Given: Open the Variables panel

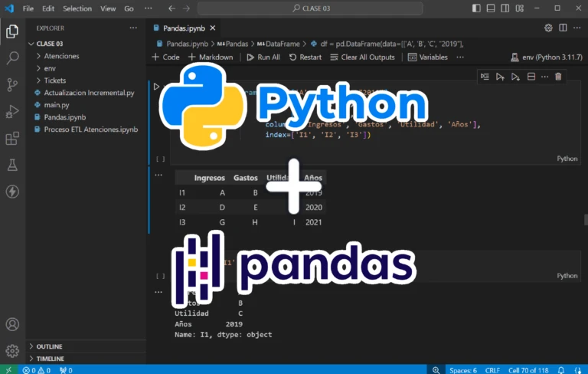Looking at the screenshot, I should pos(428,57).
